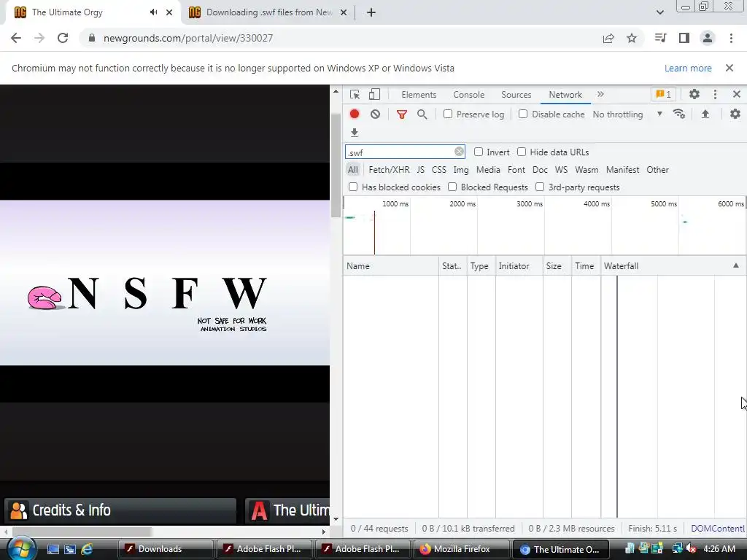Viewport: 747px width, 560px height.
Task: Open Credits & Info section
Action: [x=120, y=510]
